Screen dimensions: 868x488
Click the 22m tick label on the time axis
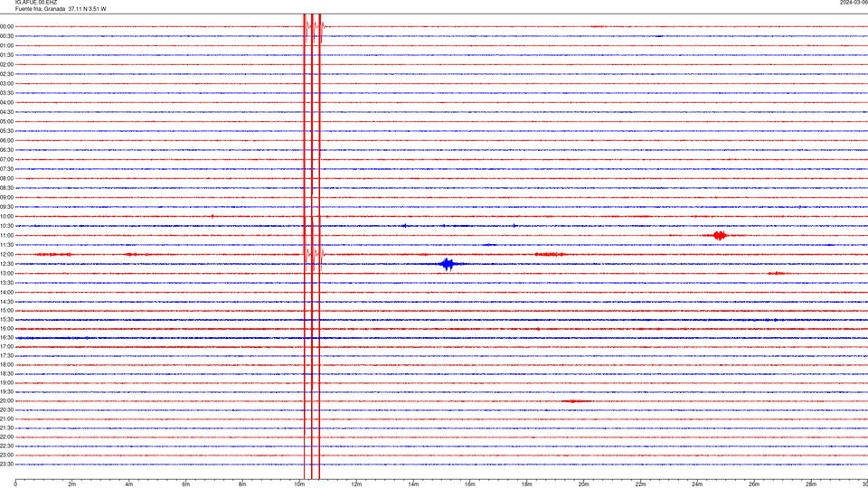coord(640,484)
